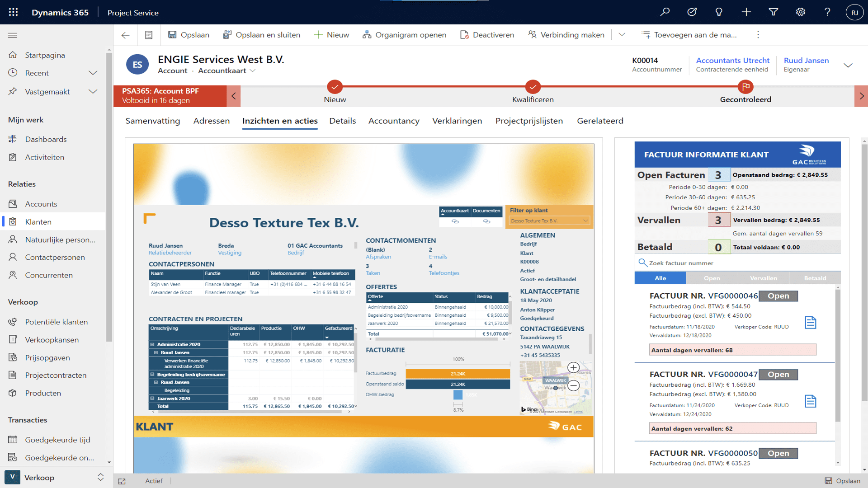868x488 pixels.
Task: Open the toolbar overflow chevron menu
Action: 622,34
